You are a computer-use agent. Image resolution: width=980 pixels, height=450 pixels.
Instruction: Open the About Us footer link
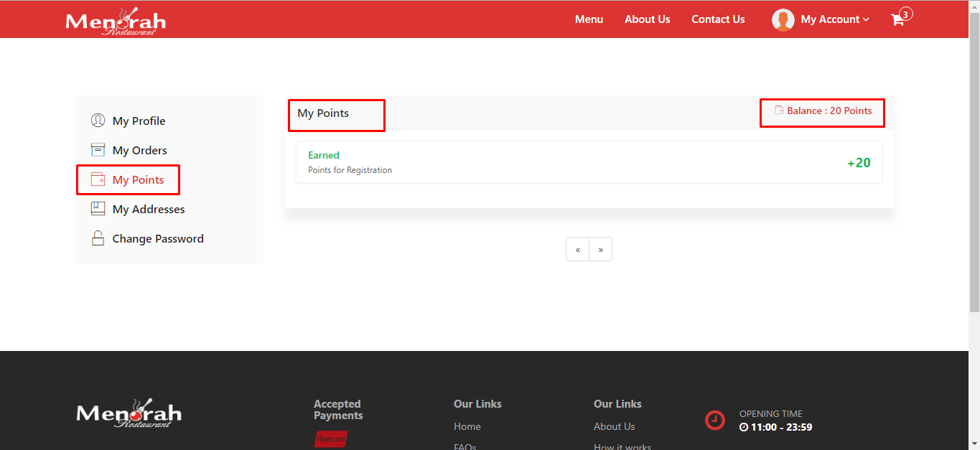click(614, 426)
